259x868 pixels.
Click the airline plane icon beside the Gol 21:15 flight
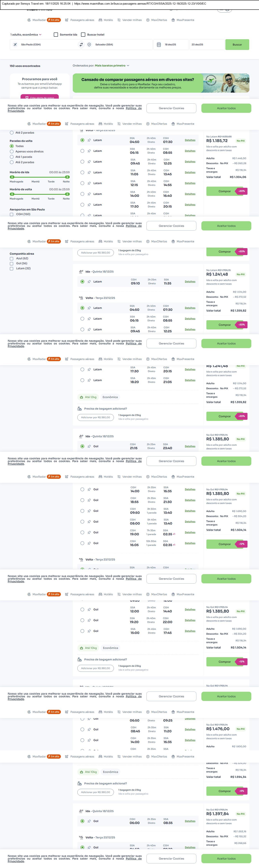(x=89, y=446)
